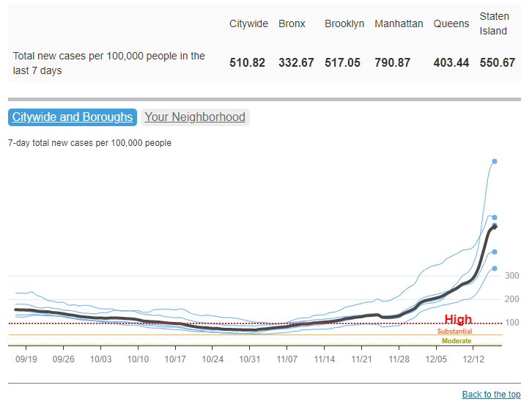Click the dark citywide line endpoint dot
Viewport: 532px width, 410px height.
[x=495, y=226]
